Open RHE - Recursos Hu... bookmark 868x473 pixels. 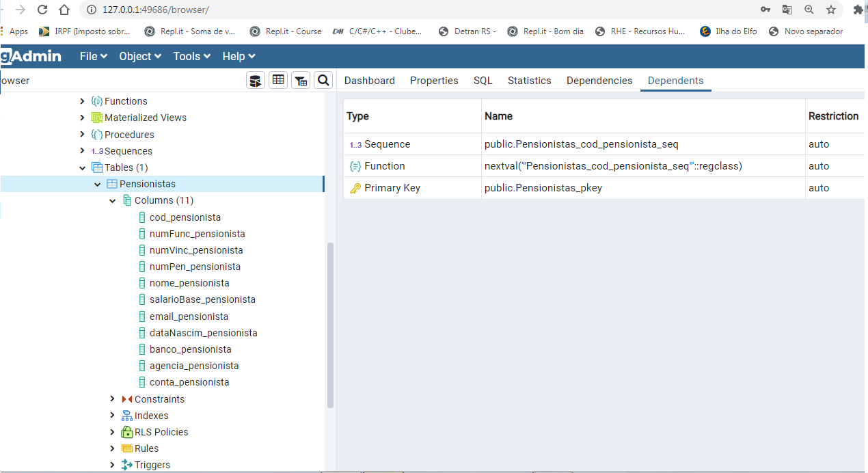pos(640,31)
